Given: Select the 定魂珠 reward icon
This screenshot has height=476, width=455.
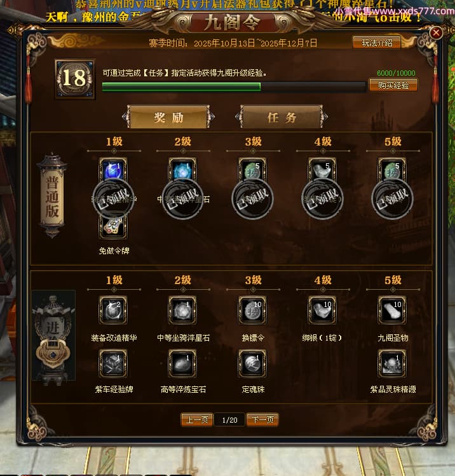Looking at the screenshot, I should 252,364.
